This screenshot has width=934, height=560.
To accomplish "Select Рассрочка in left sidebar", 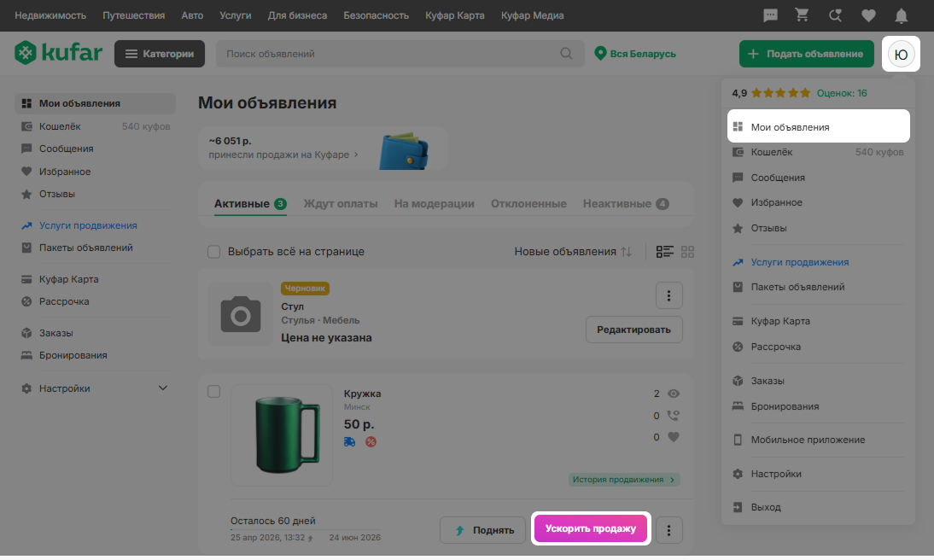I will (x=64, y=301).
